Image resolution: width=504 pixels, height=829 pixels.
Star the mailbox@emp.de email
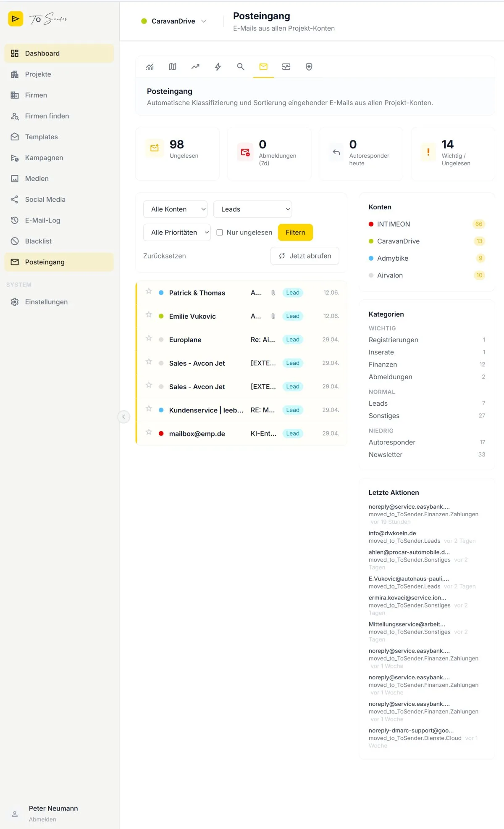pyautogui.click(x=149, y=432)
